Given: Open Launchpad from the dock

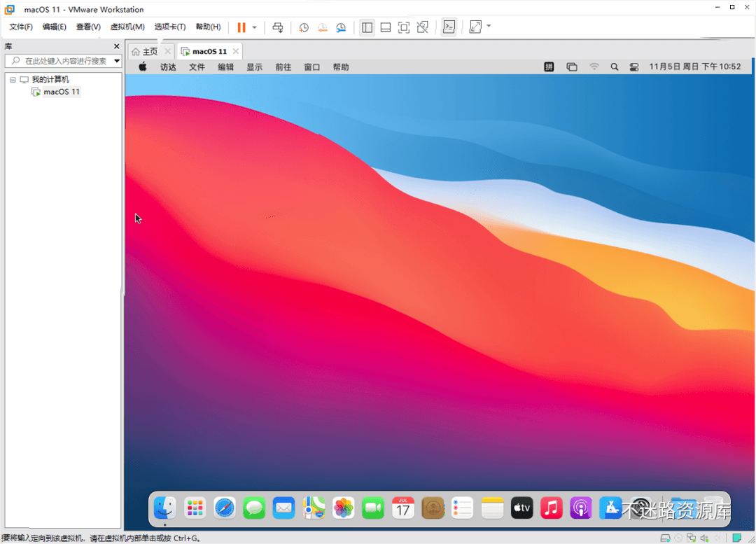Looking at the screenshot, I should click(x=195, y=508).
